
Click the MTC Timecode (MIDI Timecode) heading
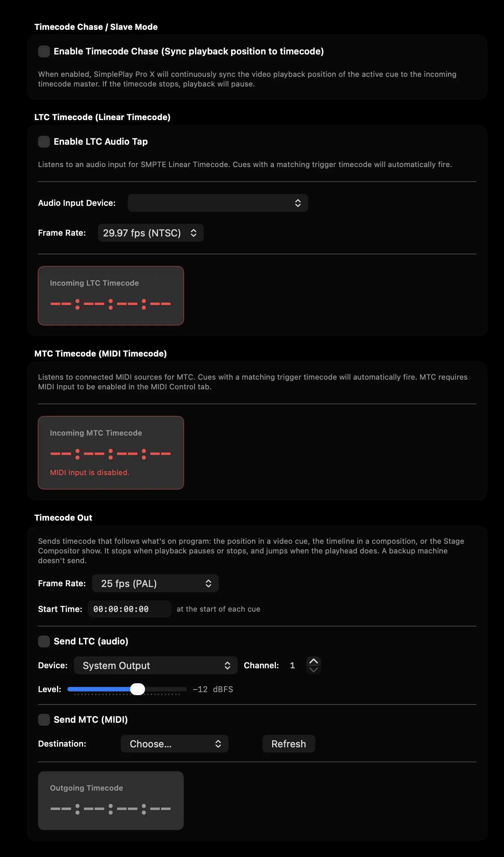(x=100, y=354)
